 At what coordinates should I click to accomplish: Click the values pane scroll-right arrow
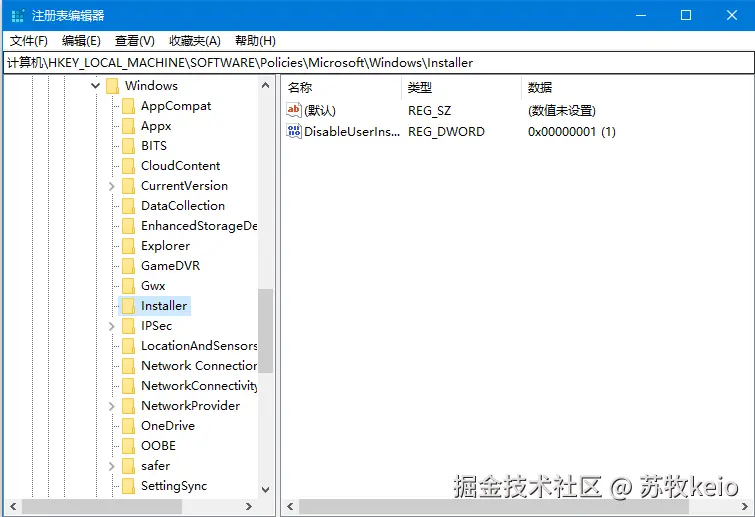tap(745, 506)
